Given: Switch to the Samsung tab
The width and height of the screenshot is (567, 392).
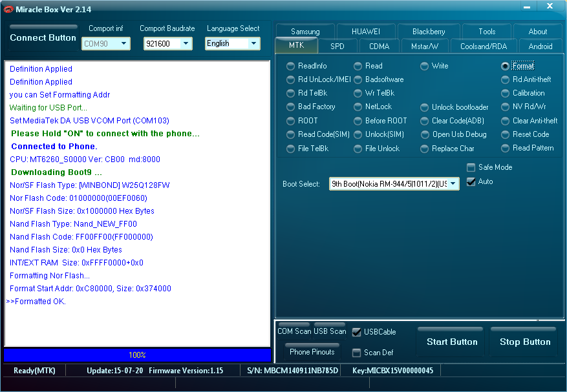Looking at the screenshot, I should tap(305, 32).
